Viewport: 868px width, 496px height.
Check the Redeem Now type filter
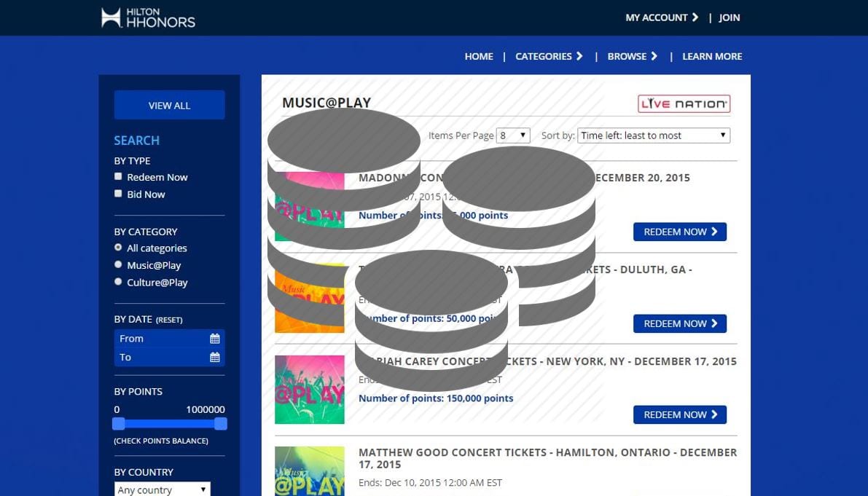click(118, 176)
